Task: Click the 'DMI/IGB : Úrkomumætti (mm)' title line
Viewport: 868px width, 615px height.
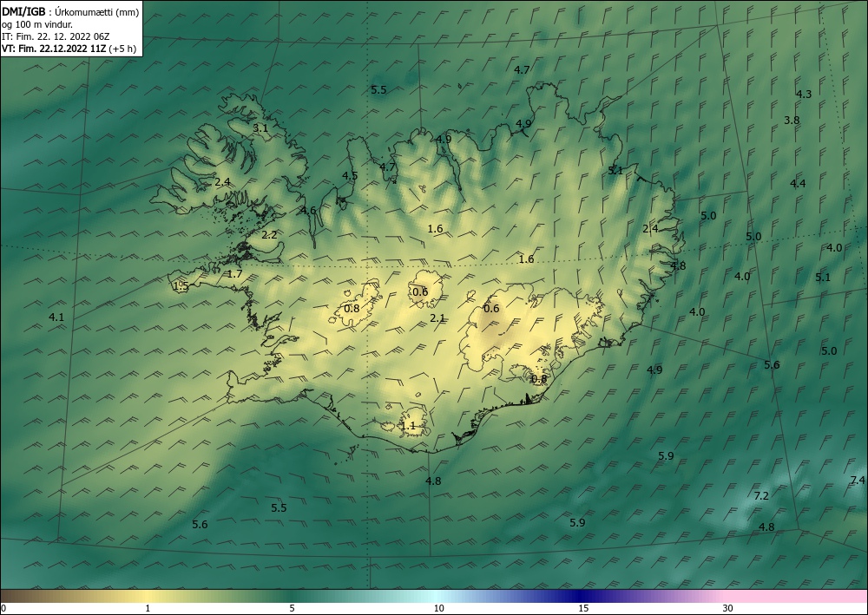Action: point(70,11)
